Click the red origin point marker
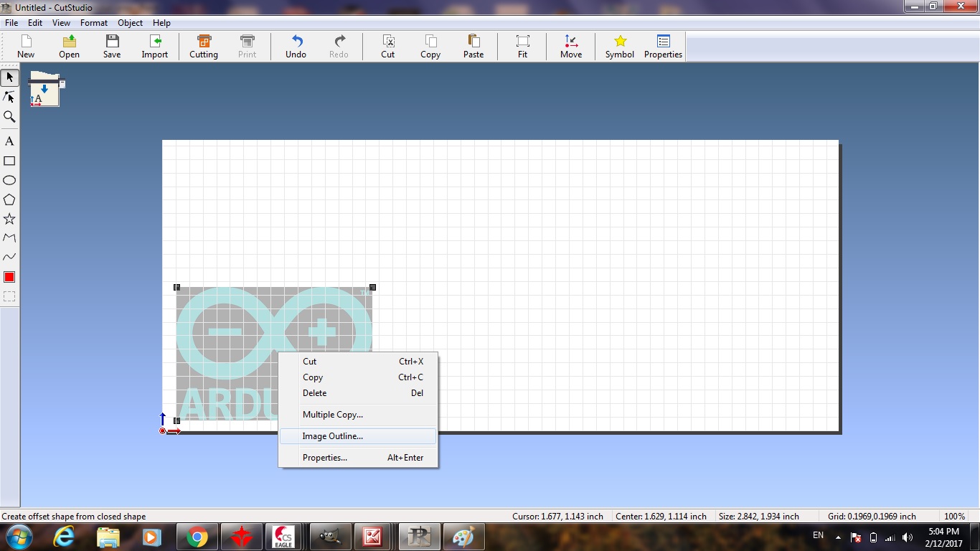 [163, 431]
